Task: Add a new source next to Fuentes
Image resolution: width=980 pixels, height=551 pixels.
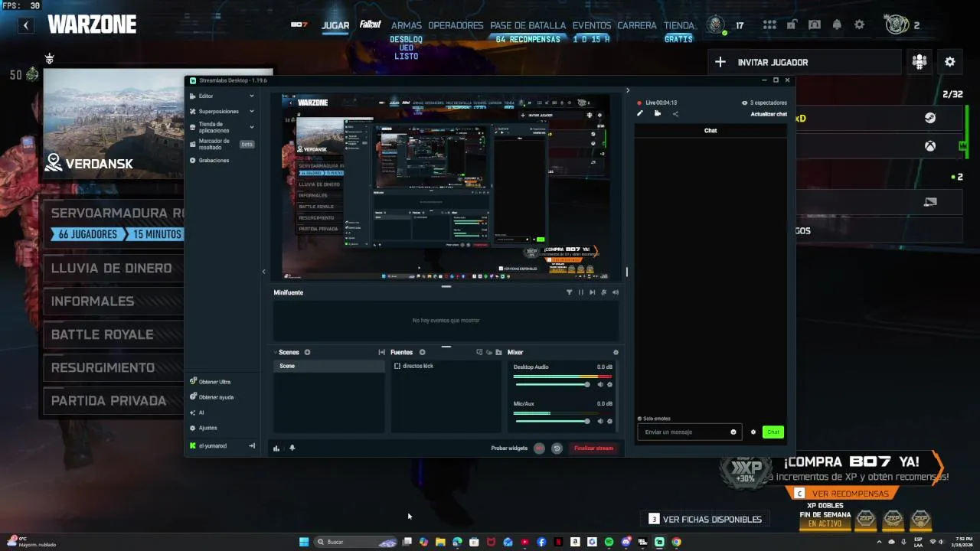Action: click(422, 352)
